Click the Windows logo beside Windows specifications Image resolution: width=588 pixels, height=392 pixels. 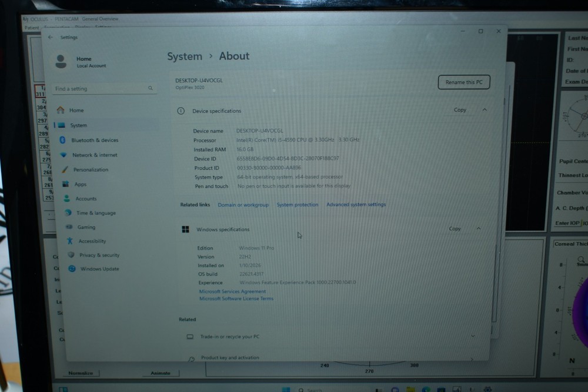(185, 229)
